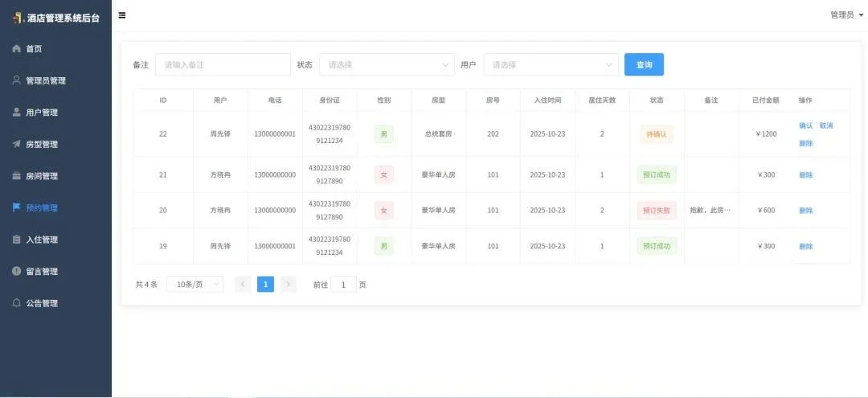The image size is (868, 398).
Task: Toggle the sidebar hamburger menu icon
Action: pyautogui.click(x=122, y=15)
